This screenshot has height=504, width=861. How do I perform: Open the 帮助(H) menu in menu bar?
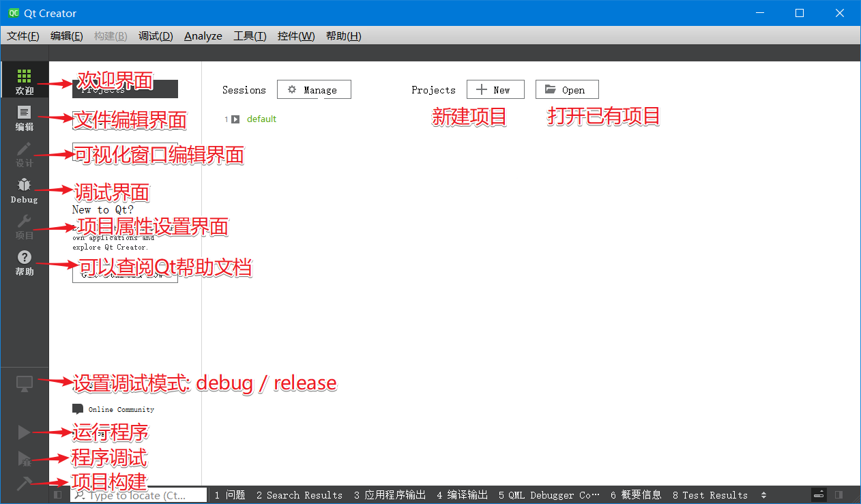[x=343, y=36]
